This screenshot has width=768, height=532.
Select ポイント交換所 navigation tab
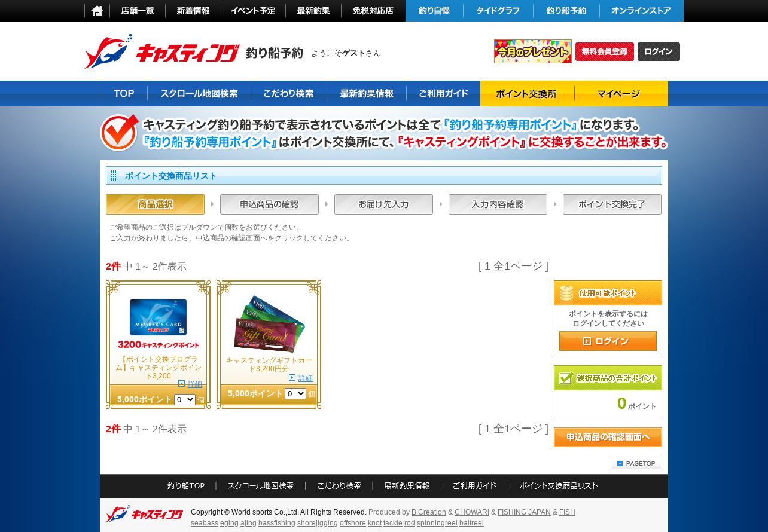(527, 94)
